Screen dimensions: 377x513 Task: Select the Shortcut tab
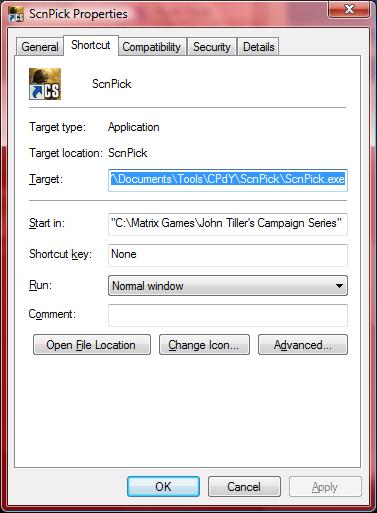91,45
